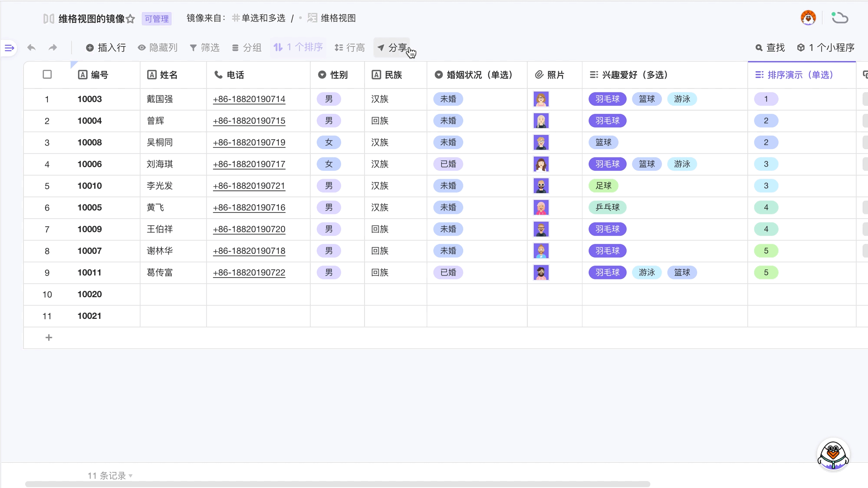868x488 pixels.
Task: Click the user avatar at top right
Action: [808, 18]
